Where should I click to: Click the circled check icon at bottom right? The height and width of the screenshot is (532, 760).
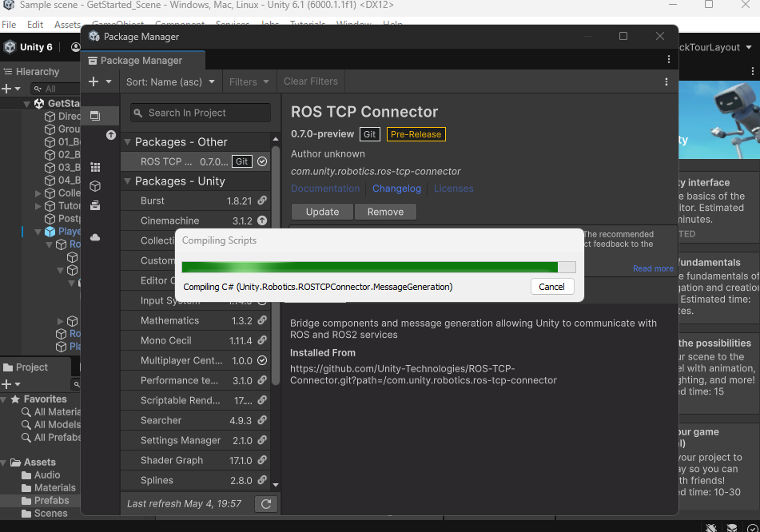click(x=752, y=527)
